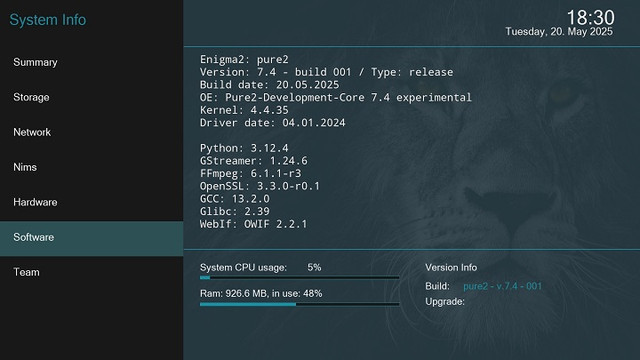
Task: Click the FFmpeg 6.1.1-r3 line
Action: [251, 173]
